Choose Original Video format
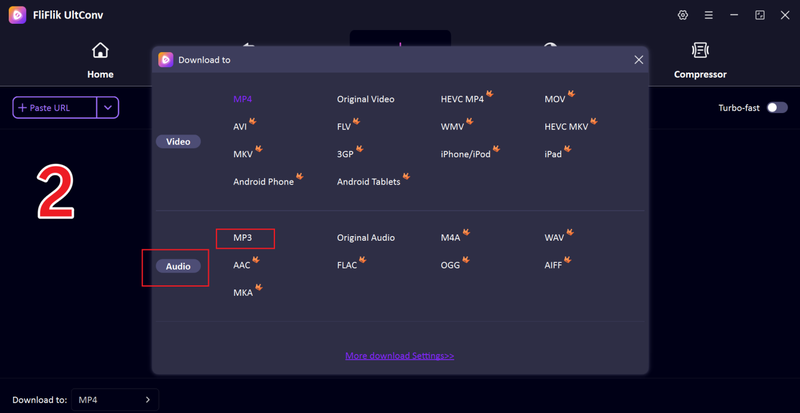The height and width of the screenshot is (413, 800). click(x=365, y=99)
